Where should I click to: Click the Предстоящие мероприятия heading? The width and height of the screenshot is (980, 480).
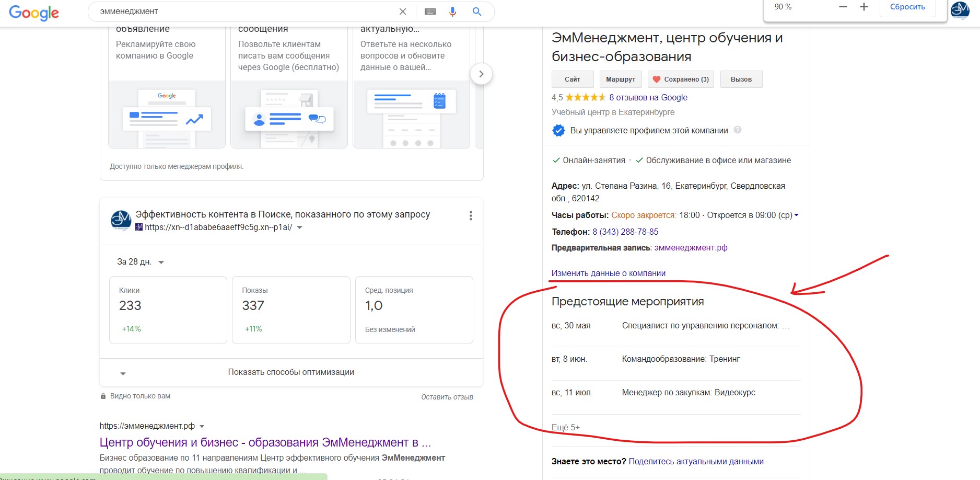628,301
